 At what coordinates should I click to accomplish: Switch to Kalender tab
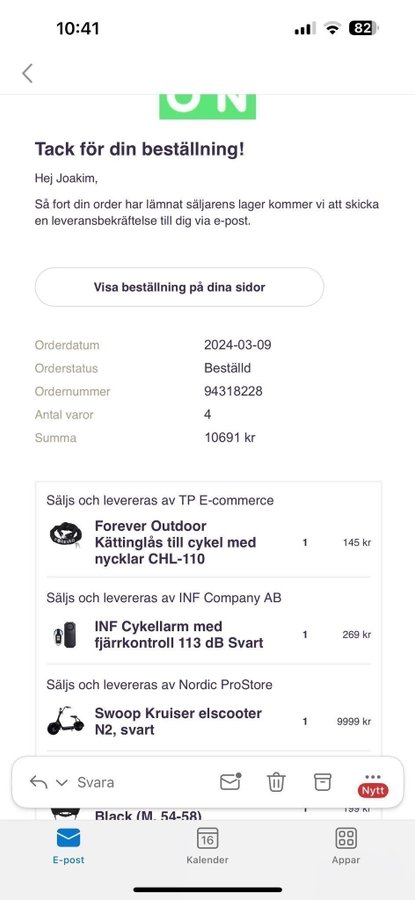(207, 846)
